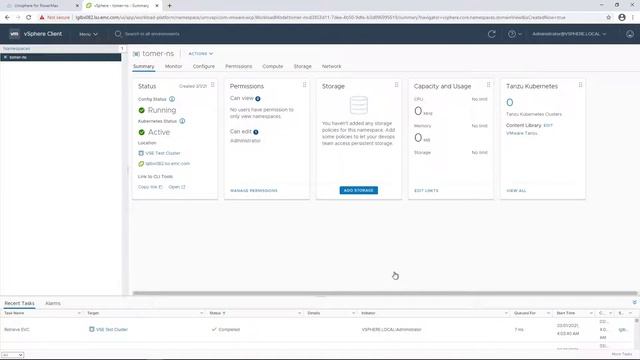Click the Tanzu Kubernetes clusters count 0

(509, 102)
